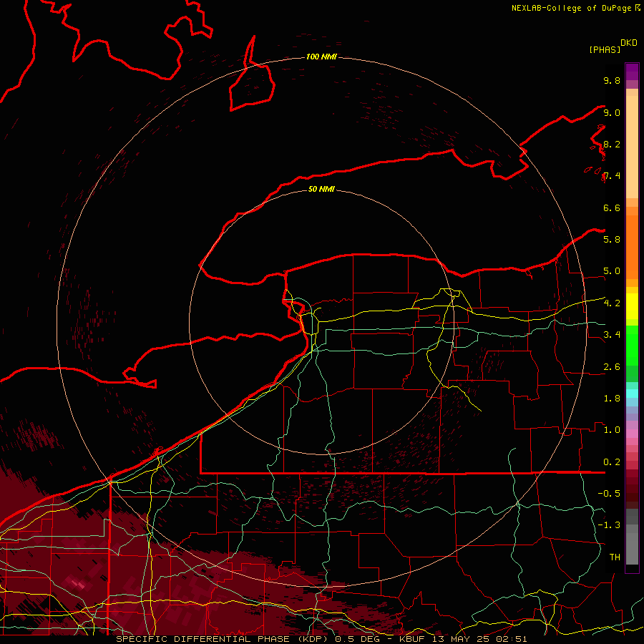Select the -1.3 legend value
644x644 pixels.
pos(609,525)
